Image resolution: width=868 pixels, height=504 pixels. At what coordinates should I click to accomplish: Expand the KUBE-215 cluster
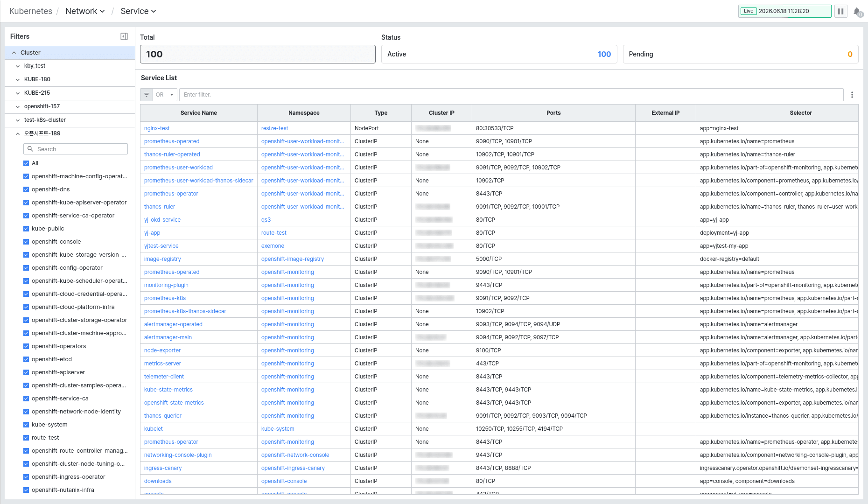[18, 93]
